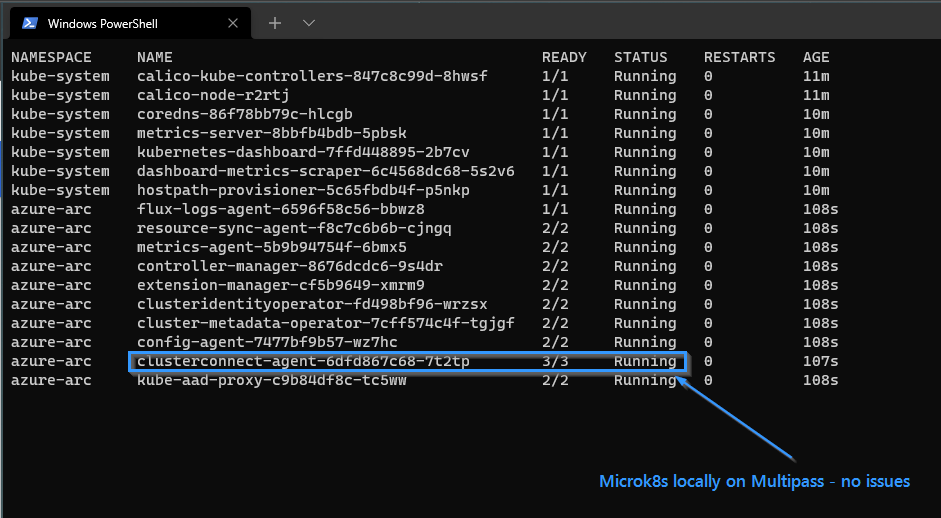941x518 pixels.
Task: Click azure-arc namespace of flux-logs-agent row
Action: click(x=51, y=209)
